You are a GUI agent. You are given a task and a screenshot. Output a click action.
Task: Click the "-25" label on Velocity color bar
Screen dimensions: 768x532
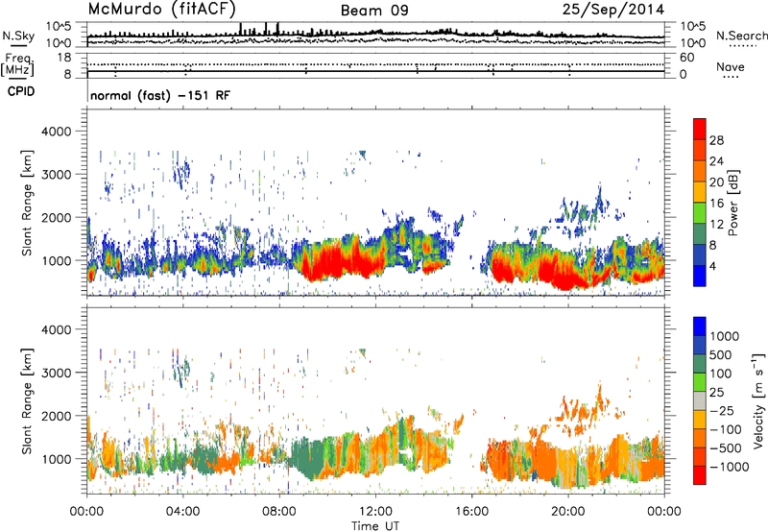tap(722, 411)
